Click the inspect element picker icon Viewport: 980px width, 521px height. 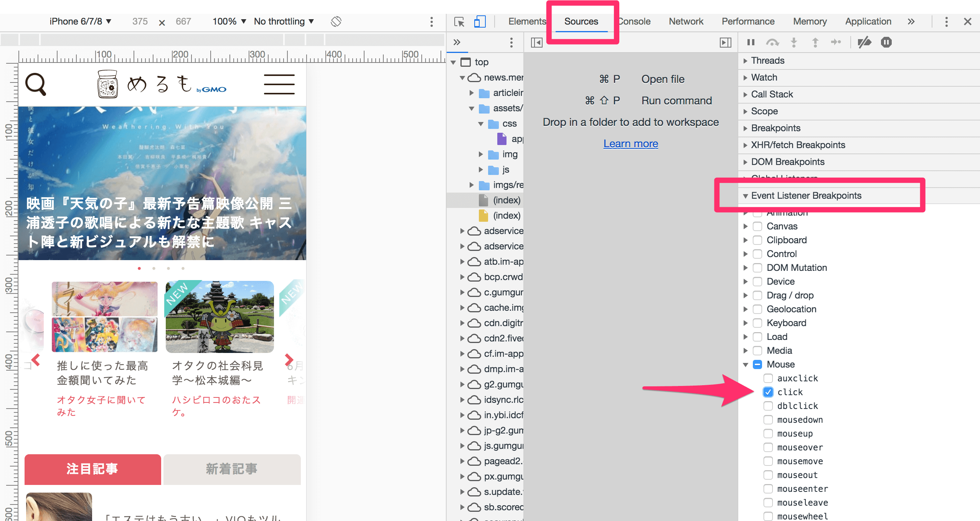459,22
